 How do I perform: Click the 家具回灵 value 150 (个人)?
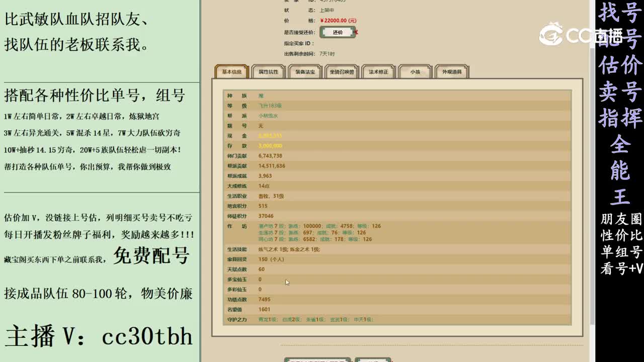point(271,259)
